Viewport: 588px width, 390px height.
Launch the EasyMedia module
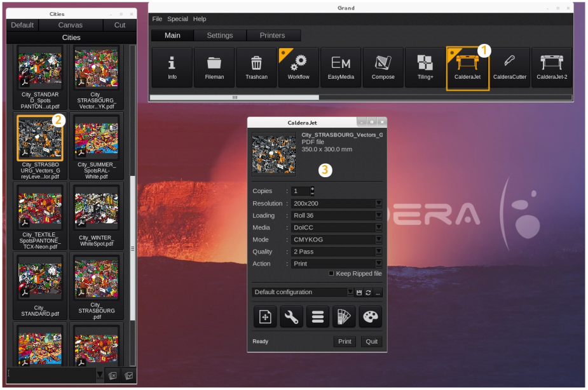coord(341,67)
